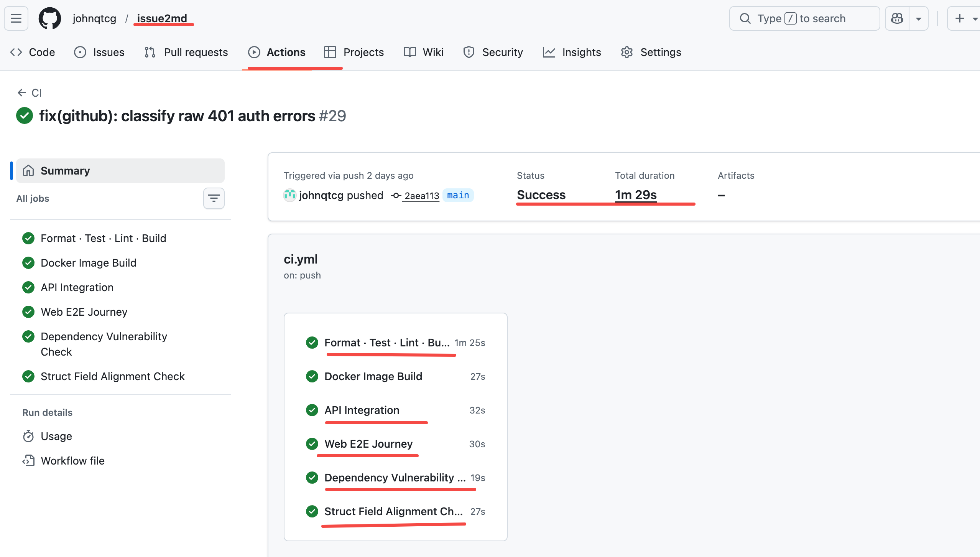Click the Insights graph icon

548,52
